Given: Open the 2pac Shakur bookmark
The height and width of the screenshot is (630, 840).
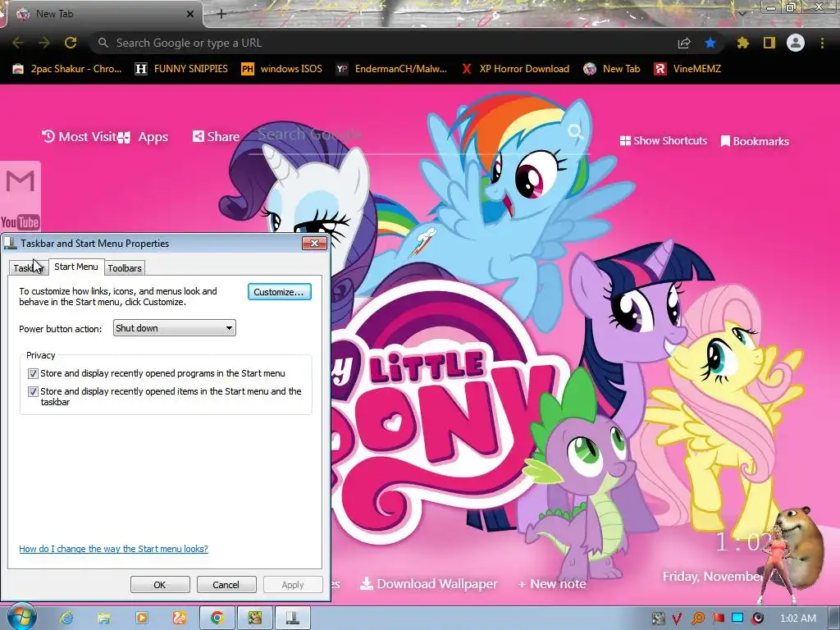Looking at the screenshot, I should pyautogui.click(x=67, y=69).
